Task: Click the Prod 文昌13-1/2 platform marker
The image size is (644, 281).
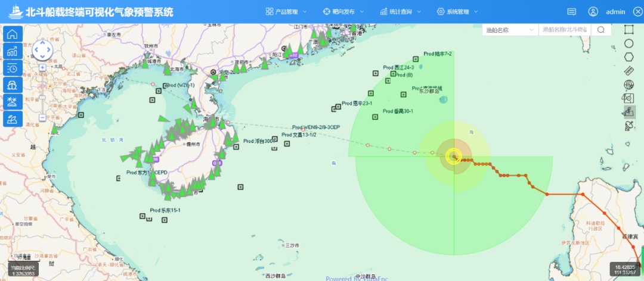Action: pyautogui.click(x=287, y=143)
